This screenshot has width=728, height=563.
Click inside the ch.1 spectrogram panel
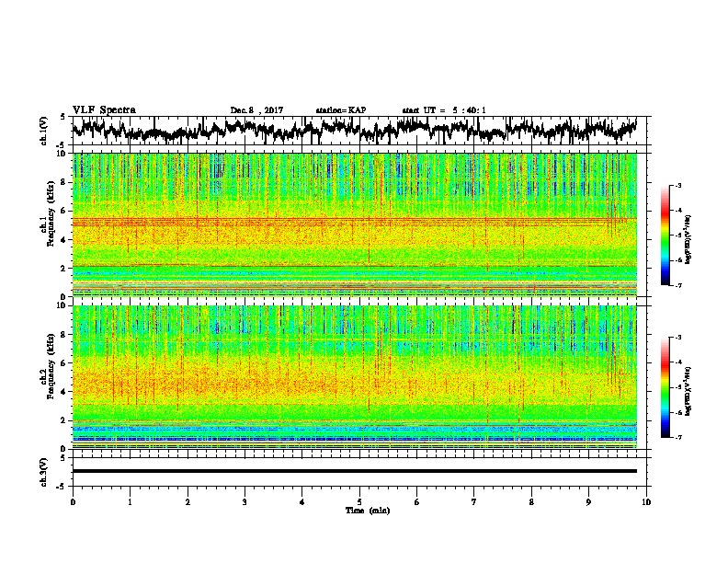point(354,224)
